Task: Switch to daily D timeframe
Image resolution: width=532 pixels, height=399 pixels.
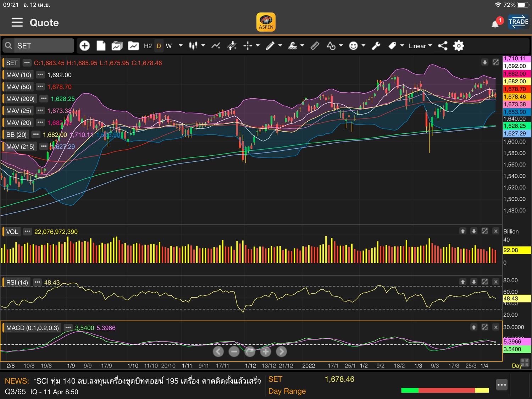Action: pos(159,46)
